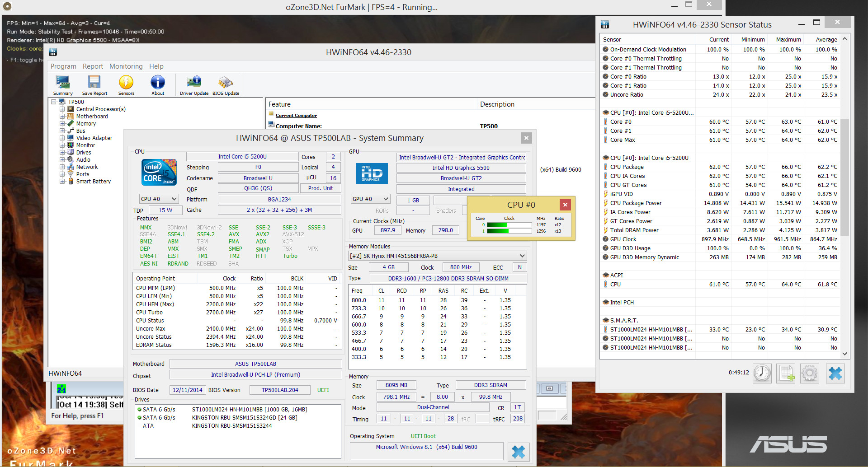
Task: Click the sensor logging file icon
Action: pyautogui.click(x=786, y=374)
